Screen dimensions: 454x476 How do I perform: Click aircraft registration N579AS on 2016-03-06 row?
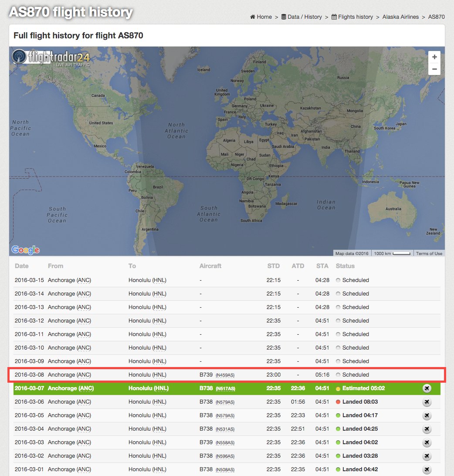coord(225,402)
